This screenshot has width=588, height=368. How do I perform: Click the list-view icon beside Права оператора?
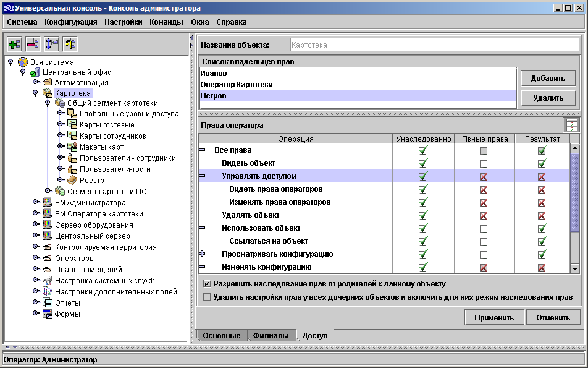(571, 126)
